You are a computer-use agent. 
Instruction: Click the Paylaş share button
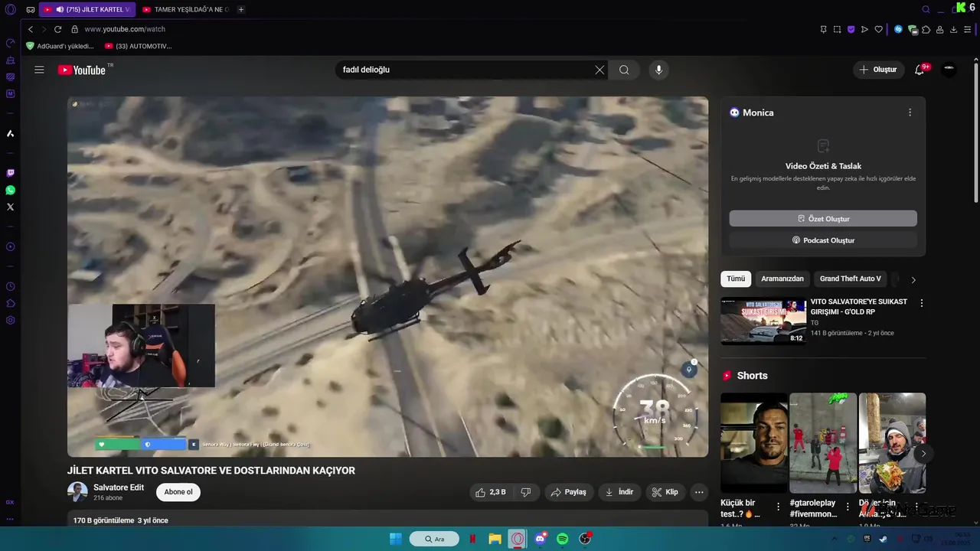(569, 492)
